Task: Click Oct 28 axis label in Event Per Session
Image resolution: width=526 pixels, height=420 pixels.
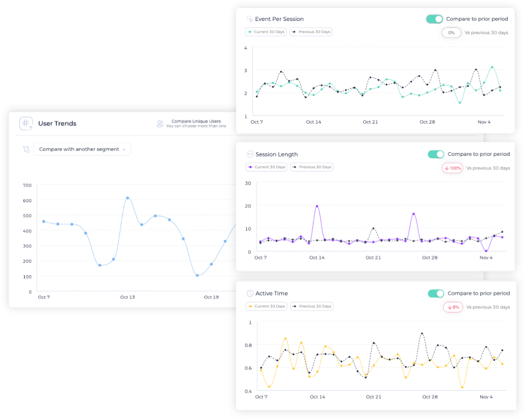Action: coord(427,122)
